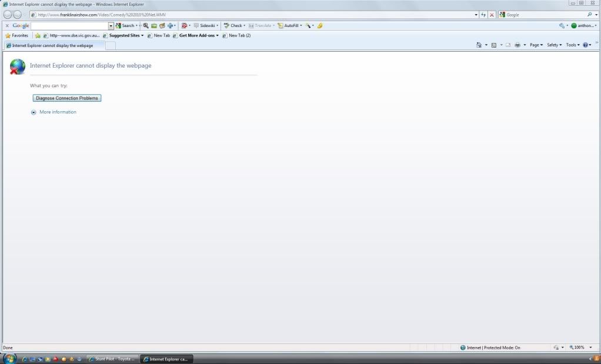601x364 pixels.
Task: Open the zoom level 100% dropdown
Action: pos(581,348)
